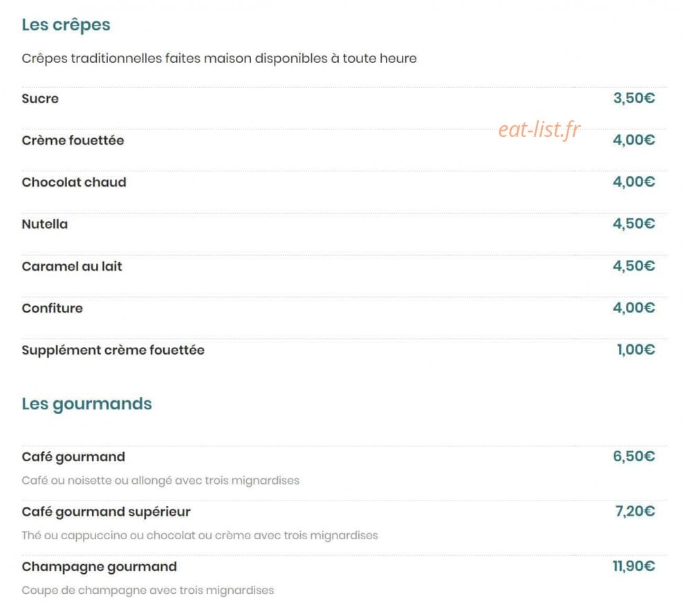Viewport: 684px width, 616px height.
Task: Open the eat-list.fr watermark link
Action: [539, 129]
